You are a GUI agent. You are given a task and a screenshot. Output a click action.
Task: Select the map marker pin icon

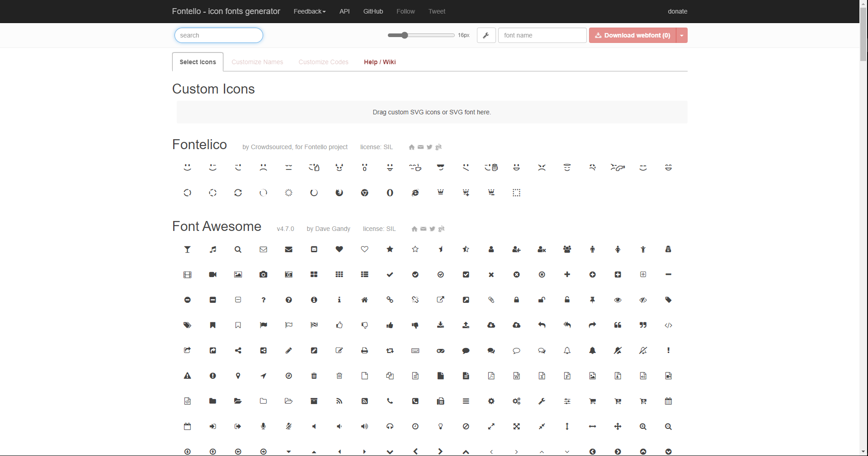(x=238, y=376)
